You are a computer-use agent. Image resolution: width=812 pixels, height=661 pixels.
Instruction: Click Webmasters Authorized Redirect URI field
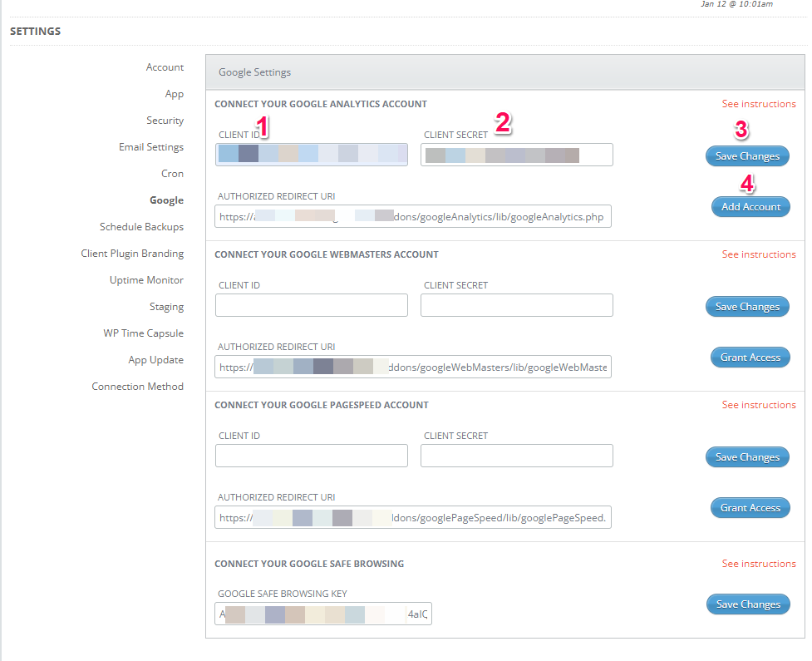click(x=413, y=367)
